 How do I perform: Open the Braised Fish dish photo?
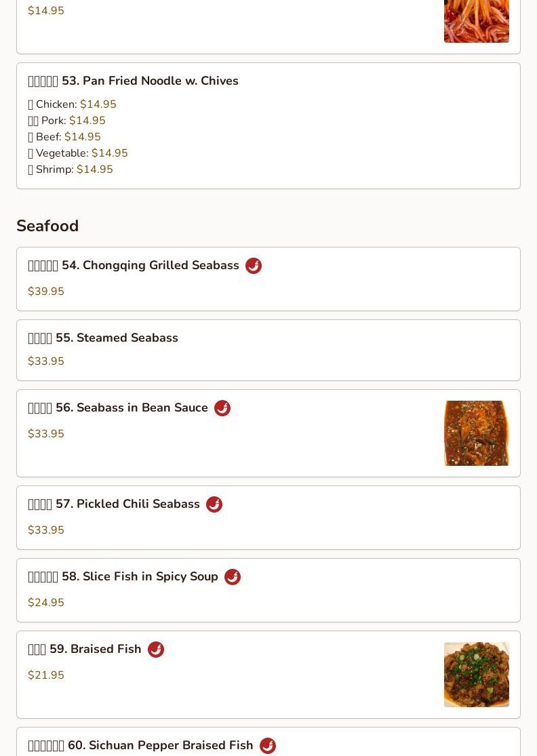point(476,675)
